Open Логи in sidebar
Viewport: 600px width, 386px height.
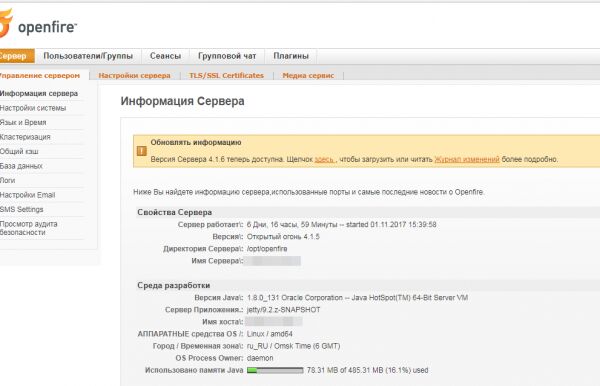pos(8,180)
